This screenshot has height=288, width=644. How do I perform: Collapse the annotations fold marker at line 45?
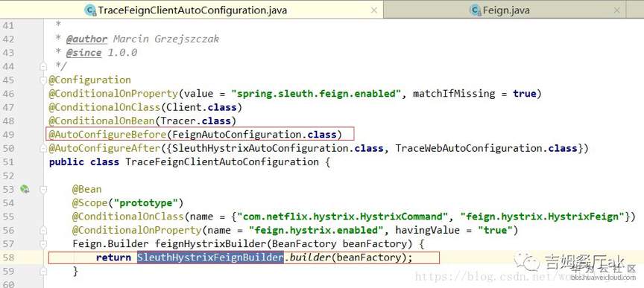pos(43,80)
